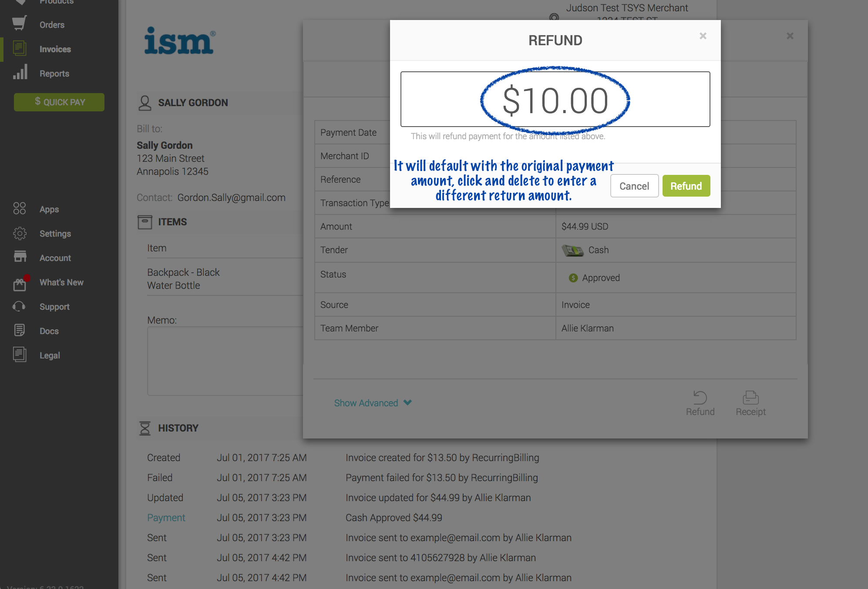This screenshot has height=589, width=868.
Task: Open the Reports bar chart icon
Action: click(20, 73)
